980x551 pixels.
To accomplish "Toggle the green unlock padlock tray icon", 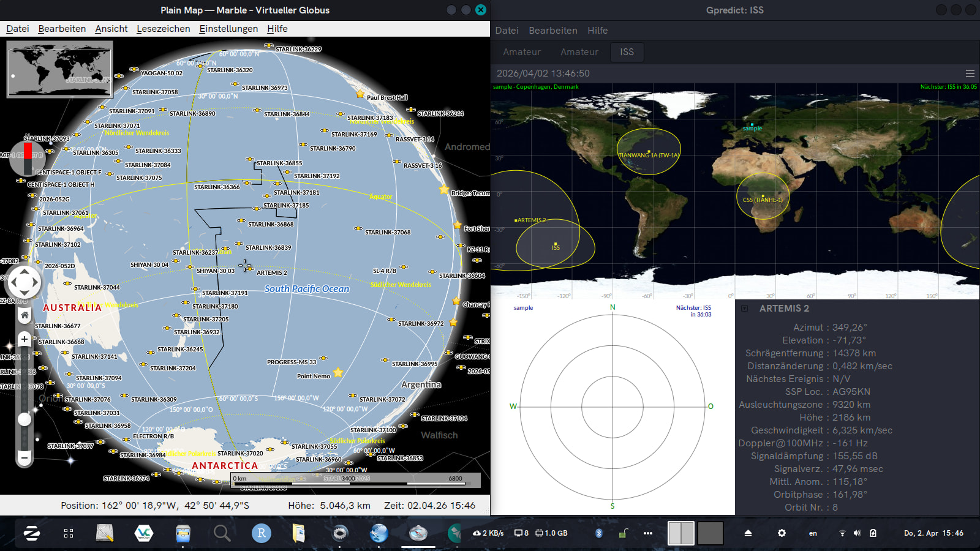I will 623,533.
